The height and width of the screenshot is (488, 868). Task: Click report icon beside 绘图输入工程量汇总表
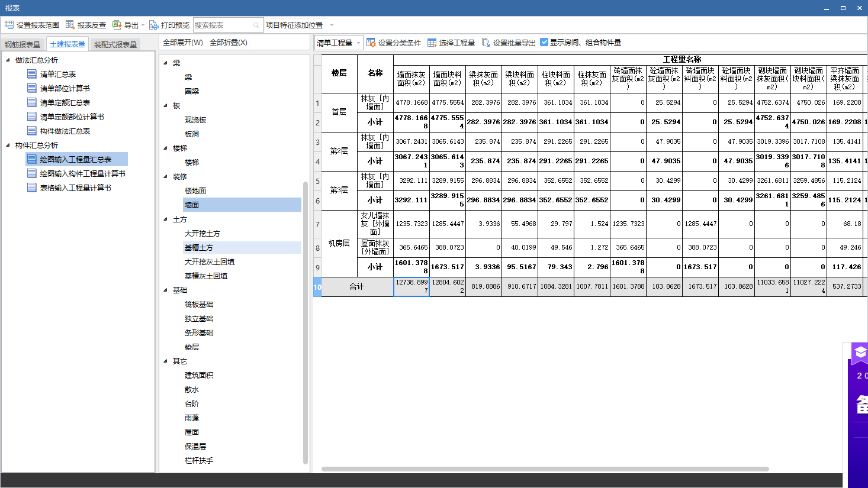[x=32, y=159]
